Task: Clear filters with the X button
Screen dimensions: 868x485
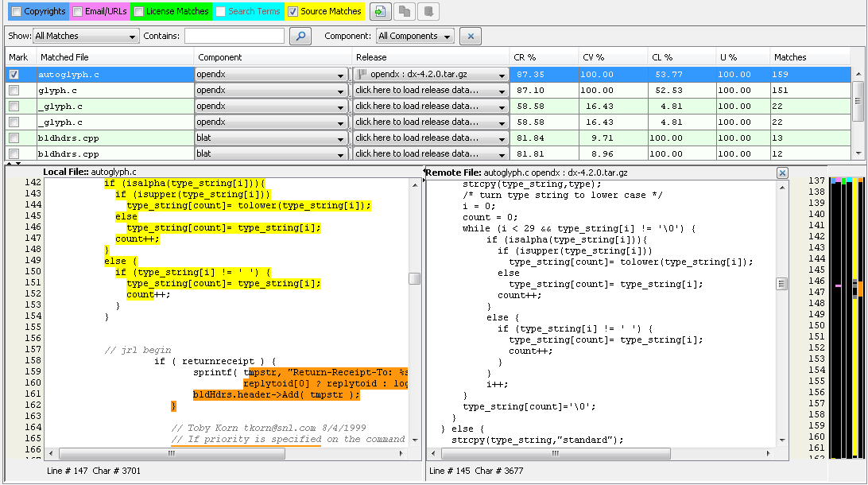Action: (x=471, y=36)
